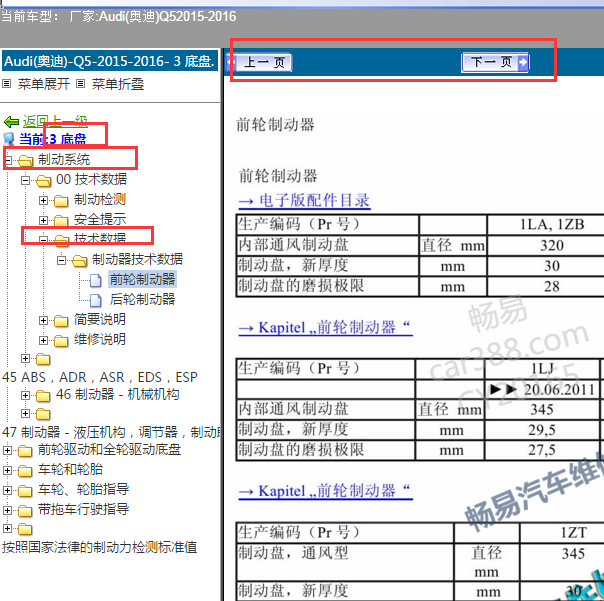The image size is (604, 601).
Task: Expand the 前轮驱动和全轮驱动底盘 node
Action: [x=7, y=450]
